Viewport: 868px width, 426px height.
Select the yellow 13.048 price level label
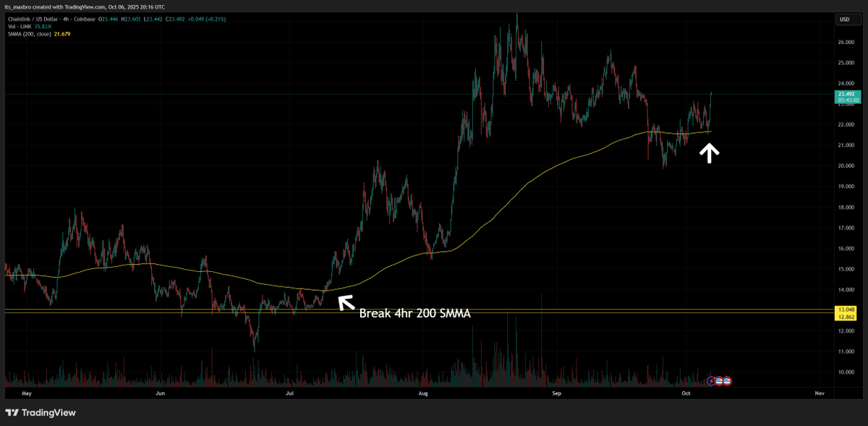pos(845,308)
